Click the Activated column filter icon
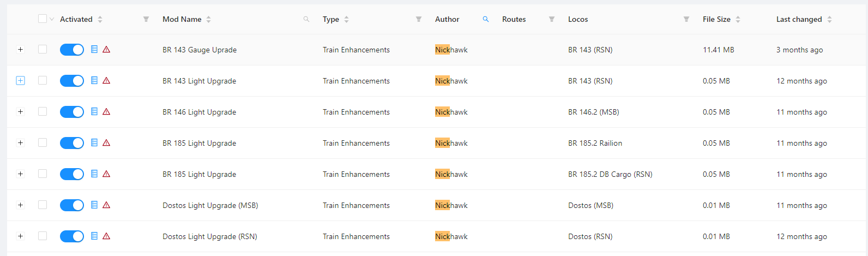 click(146, 19)
